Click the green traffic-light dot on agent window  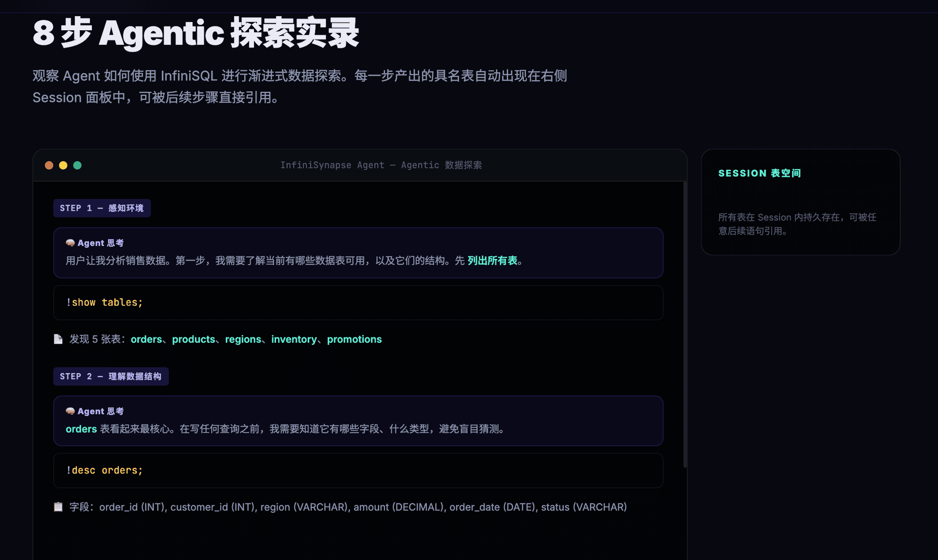(x=77, y=165)
